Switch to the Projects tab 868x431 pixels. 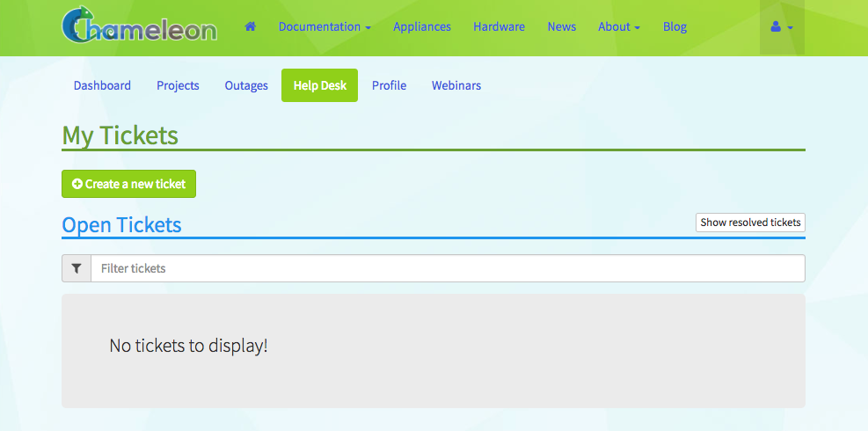(x=178, y=85)
